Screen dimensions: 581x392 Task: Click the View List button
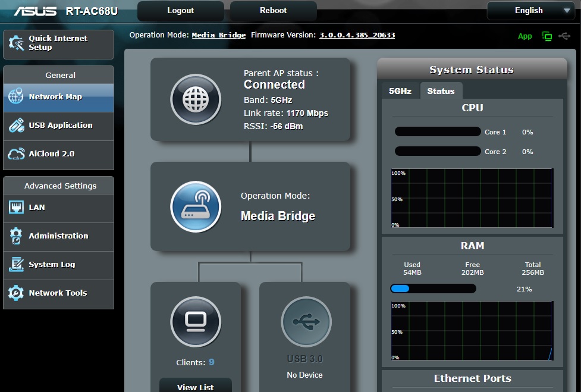(196, 386)
